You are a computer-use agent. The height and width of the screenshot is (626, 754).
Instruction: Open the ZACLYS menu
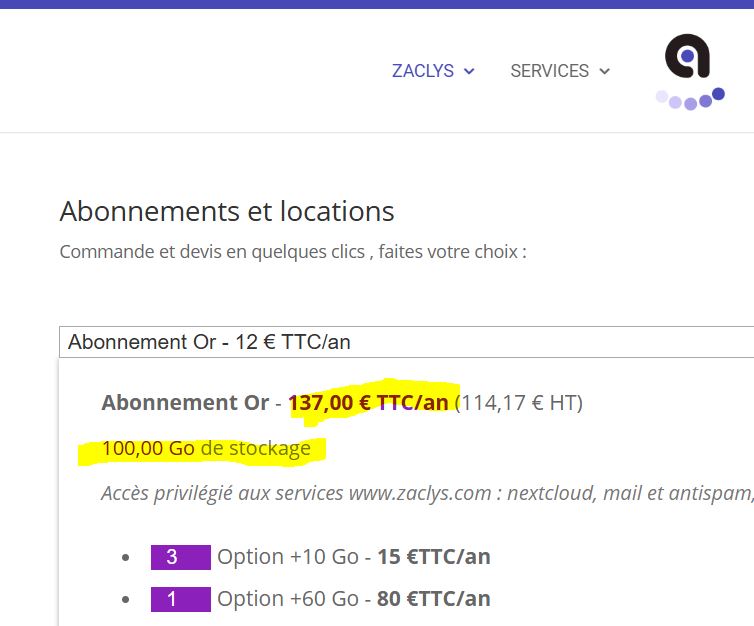point(423,71)
